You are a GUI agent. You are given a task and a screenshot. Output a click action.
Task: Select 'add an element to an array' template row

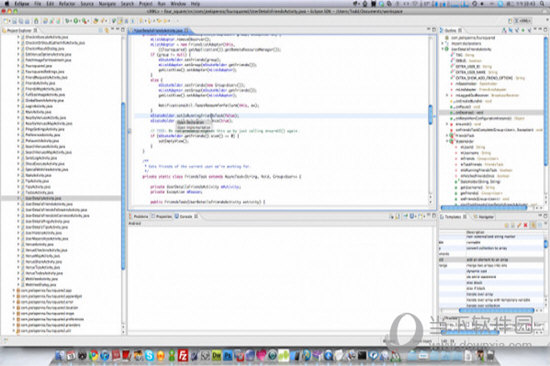491,259
